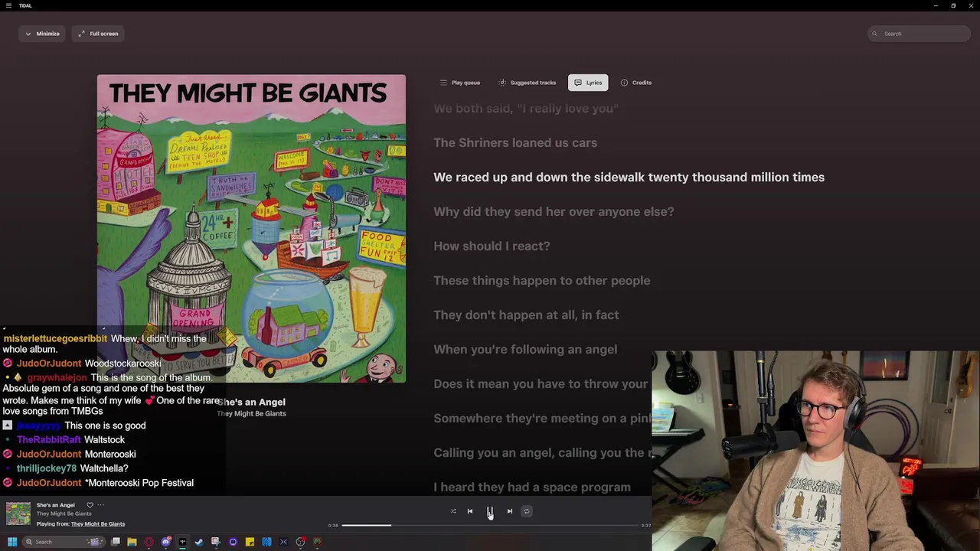The height and width of the screenshot is (551, 980).
Task: Open They Might Be Giants playing-from link
Action: pyautogui.click(x=98, y=524)
